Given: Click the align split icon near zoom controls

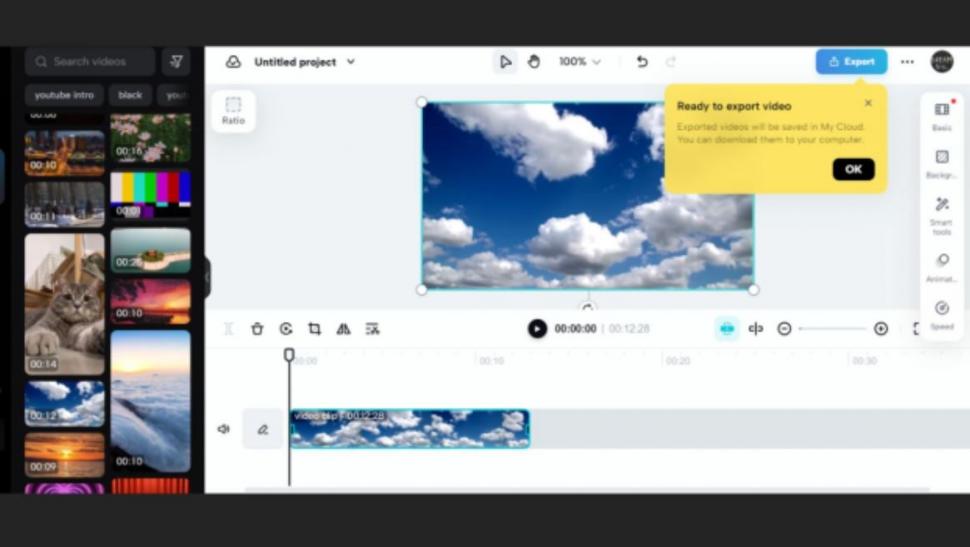Looking at the screenshot, I should point(755,329).
